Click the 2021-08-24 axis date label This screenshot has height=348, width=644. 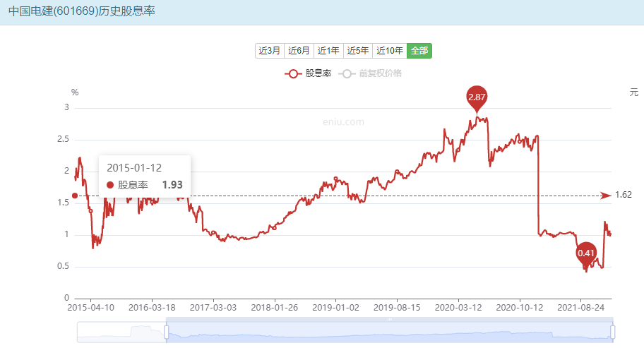(x=580, y=308)
